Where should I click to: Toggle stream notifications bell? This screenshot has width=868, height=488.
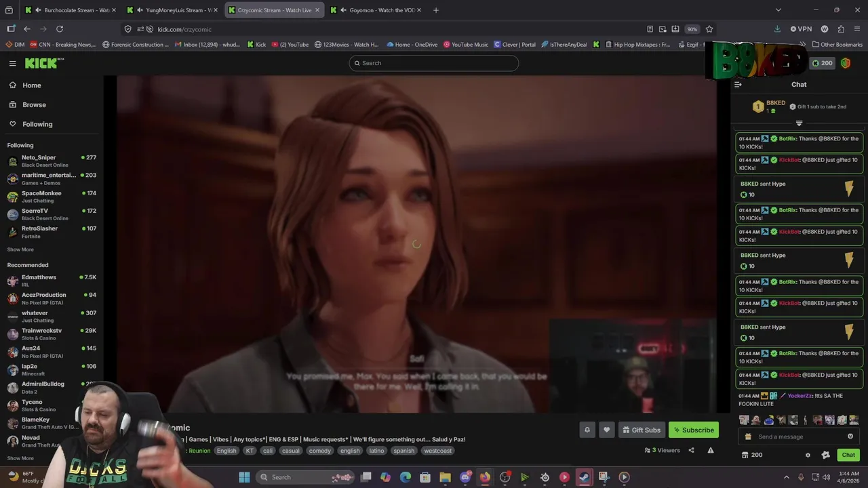click(x=587, y=430)
